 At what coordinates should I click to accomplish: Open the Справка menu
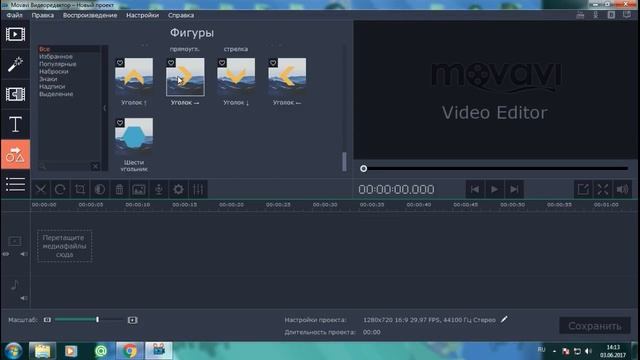181,15
